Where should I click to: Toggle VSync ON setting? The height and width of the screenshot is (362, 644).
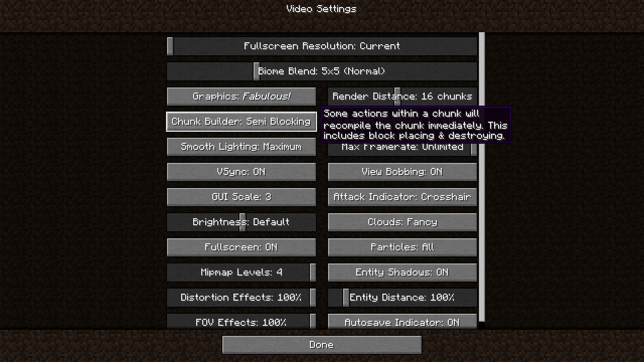241,172
